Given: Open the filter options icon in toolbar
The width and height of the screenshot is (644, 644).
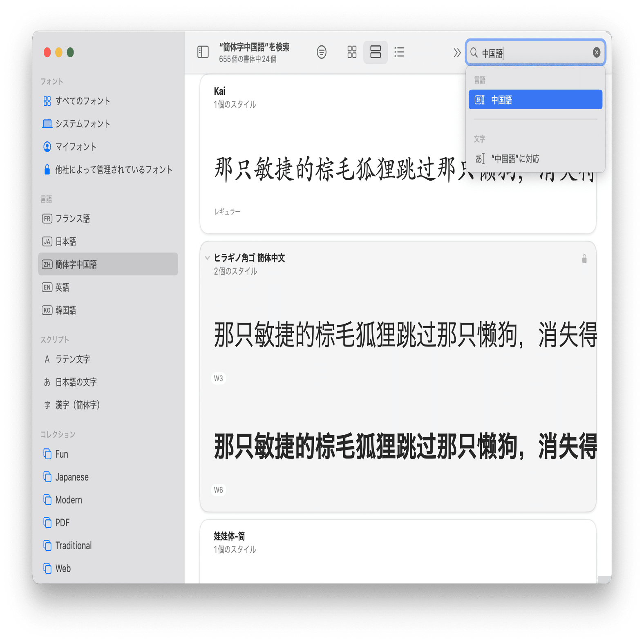Looking at the screenshot, I should (x=322, y=52).
